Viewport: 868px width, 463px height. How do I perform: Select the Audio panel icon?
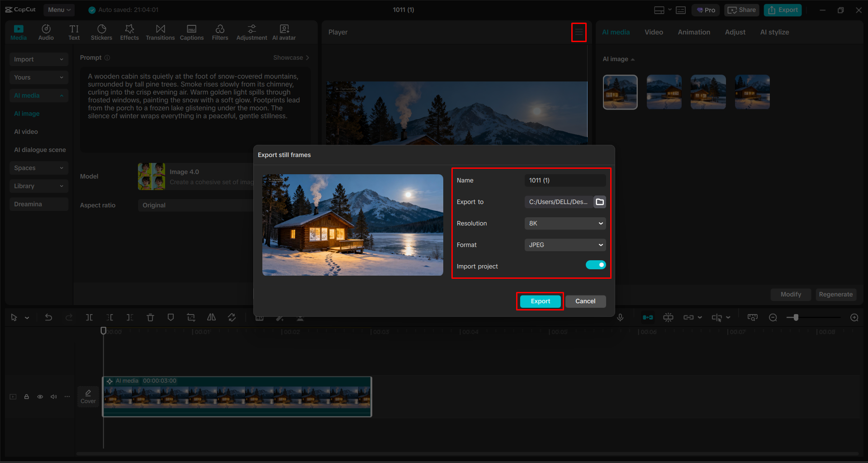tap(46, 32)
